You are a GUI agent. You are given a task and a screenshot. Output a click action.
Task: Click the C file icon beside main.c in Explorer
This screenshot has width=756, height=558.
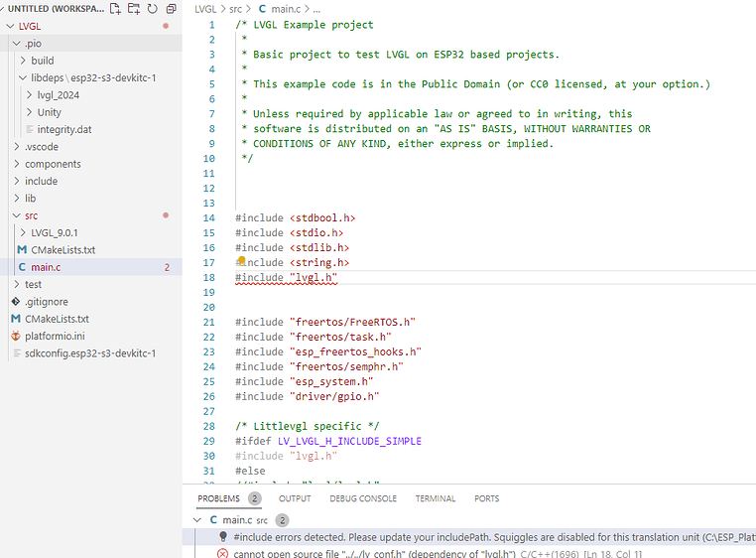coord(22,267)
